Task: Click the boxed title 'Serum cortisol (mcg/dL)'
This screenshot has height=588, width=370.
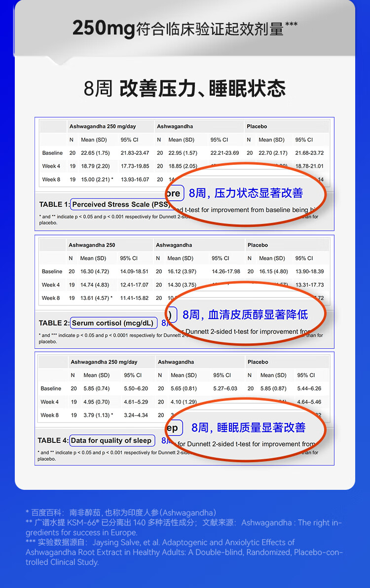Action: tap(113, 323)
